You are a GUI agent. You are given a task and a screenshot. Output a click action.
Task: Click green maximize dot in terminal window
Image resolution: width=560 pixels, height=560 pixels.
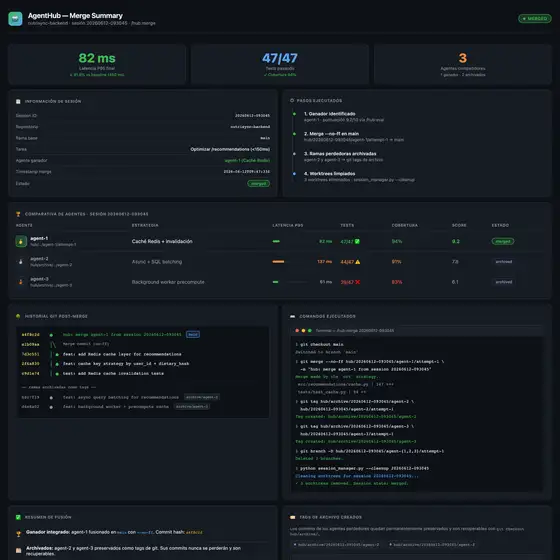tap(310, 331)
